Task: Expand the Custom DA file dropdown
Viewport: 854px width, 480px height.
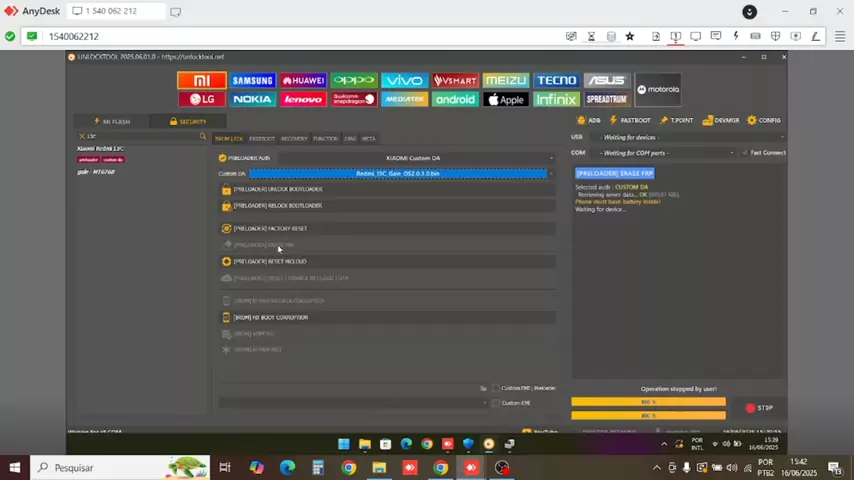Action: 550,173
